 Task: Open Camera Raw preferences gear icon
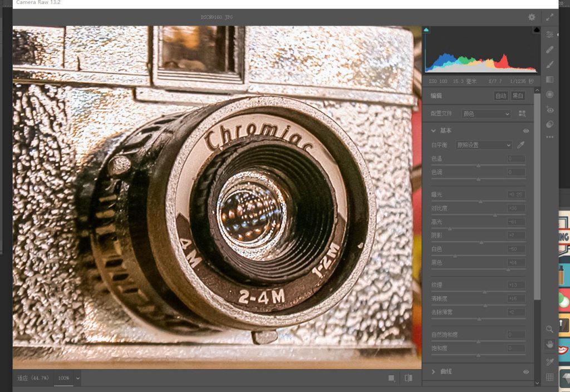532,17
